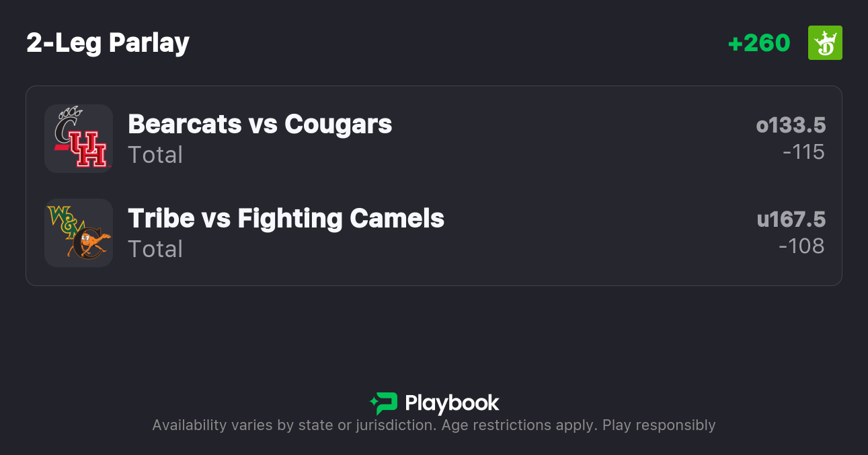Click the Playbook brand name text
The width and height of the screenshot is (868, 455).
(x=452, y=403)
